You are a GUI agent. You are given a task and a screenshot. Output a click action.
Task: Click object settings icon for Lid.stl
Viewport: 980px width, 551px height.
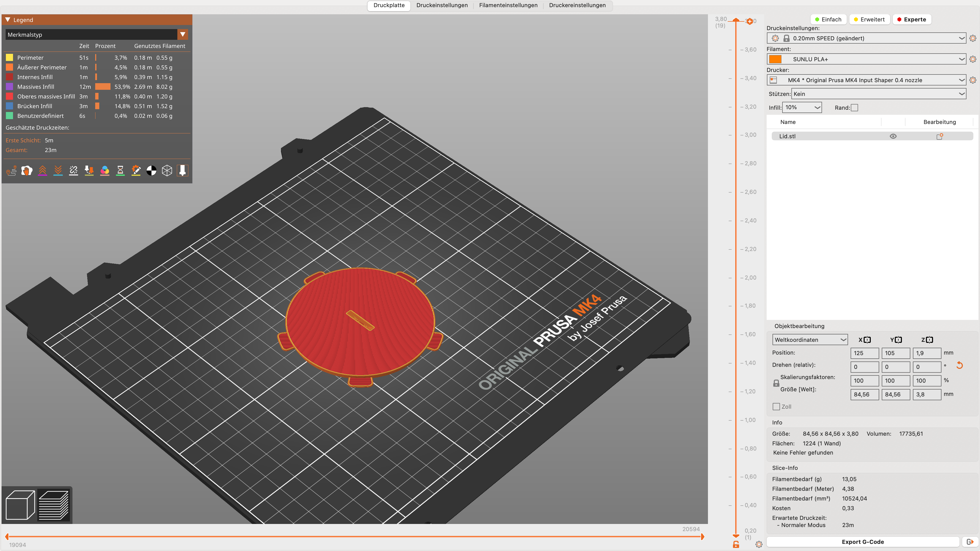(x=939, y=136)
